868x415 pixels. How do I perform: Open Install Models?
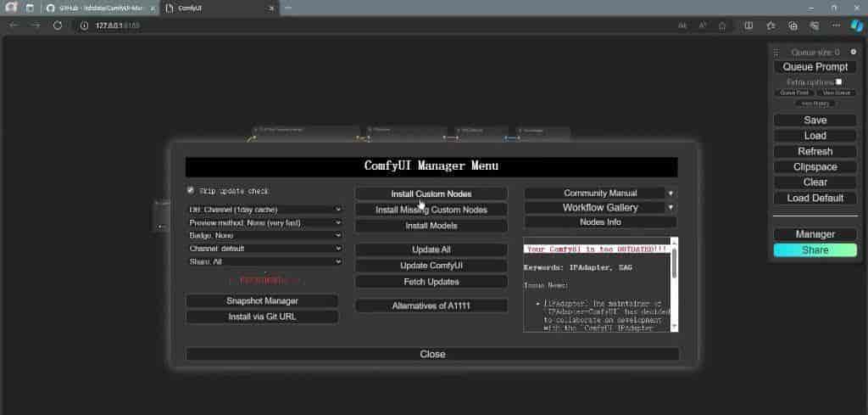pyautogui.click(x=431, y=226)
